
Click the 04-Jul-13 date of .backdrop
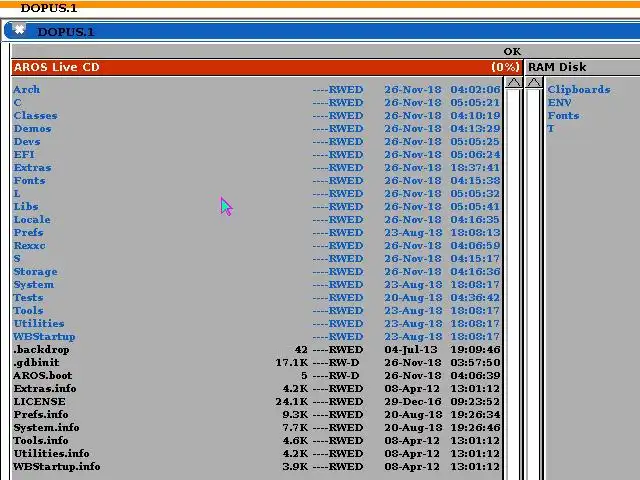[x=411, y=350]
